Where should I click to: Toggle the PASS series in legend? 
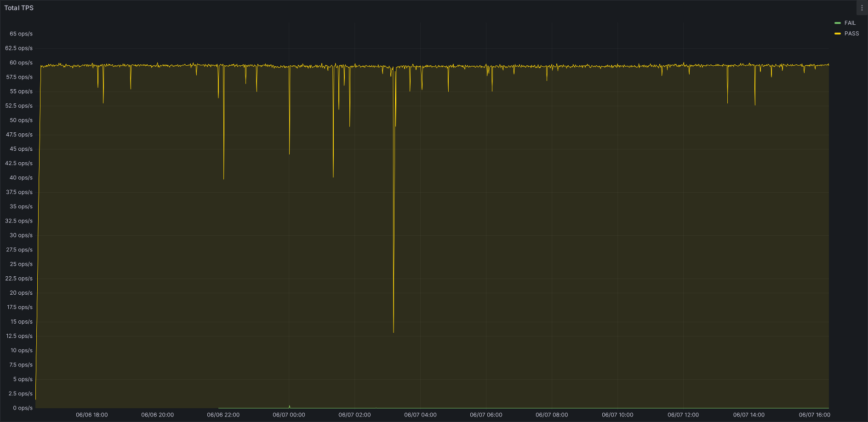coord(851,34)
